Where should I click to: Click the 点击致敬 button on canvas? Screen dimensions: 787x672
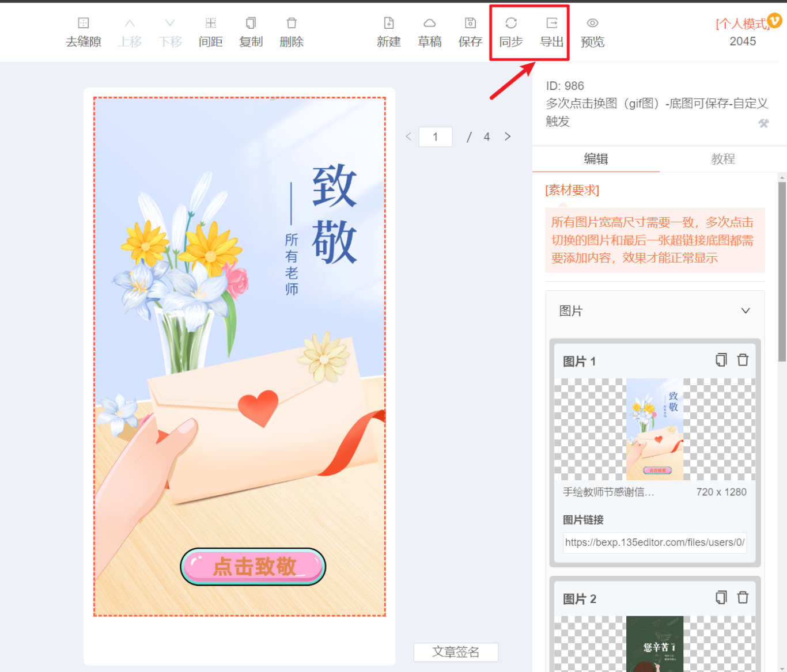coord(253,567)
